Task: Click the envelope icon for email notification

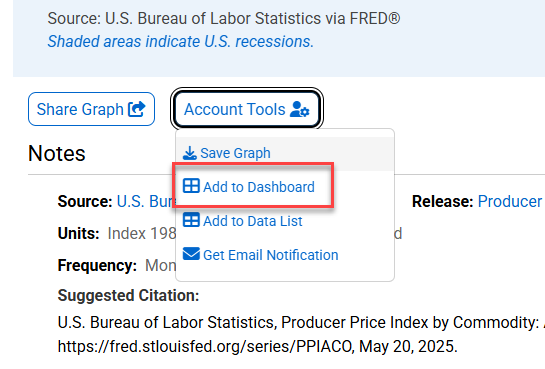Action: tap(191, 254)
